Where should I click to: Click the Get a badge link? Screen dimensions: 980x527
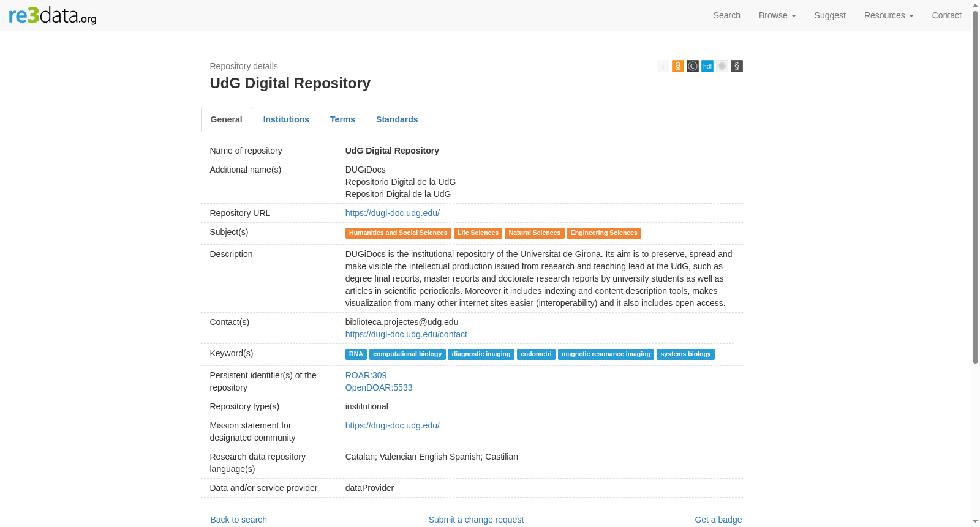coord(718,520)
